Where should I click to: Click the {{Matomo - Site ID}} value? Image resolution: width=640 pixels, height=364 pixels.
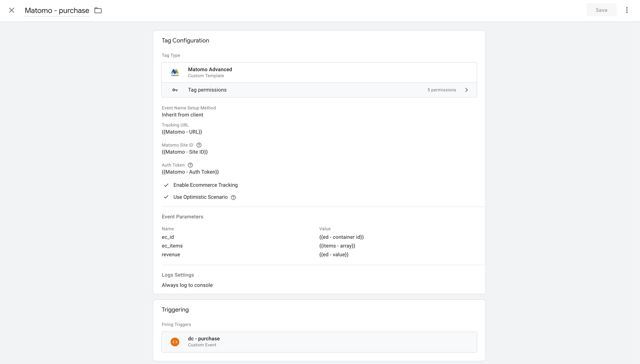(185, 152)
